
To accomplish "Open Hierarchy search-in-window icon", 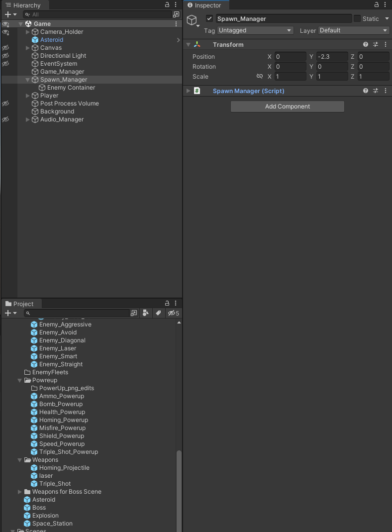I will pyautogui.click(x=176, y=14).
